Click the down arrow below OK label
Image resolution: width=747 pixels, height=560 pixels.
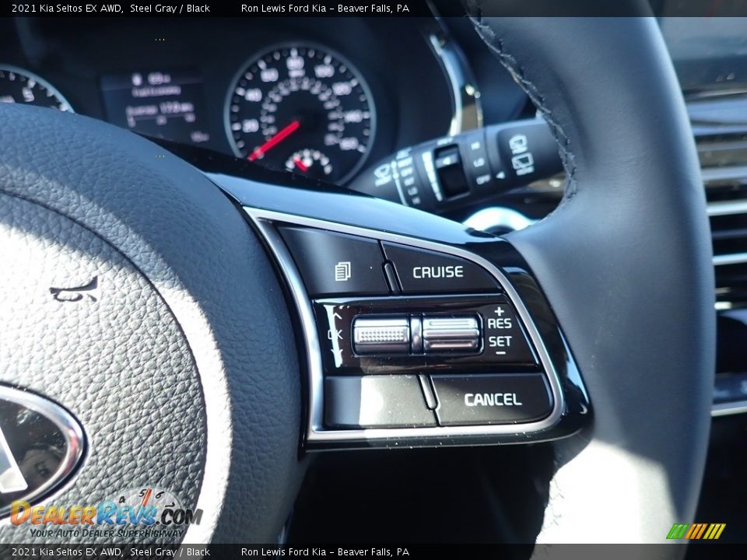point(336,355)
